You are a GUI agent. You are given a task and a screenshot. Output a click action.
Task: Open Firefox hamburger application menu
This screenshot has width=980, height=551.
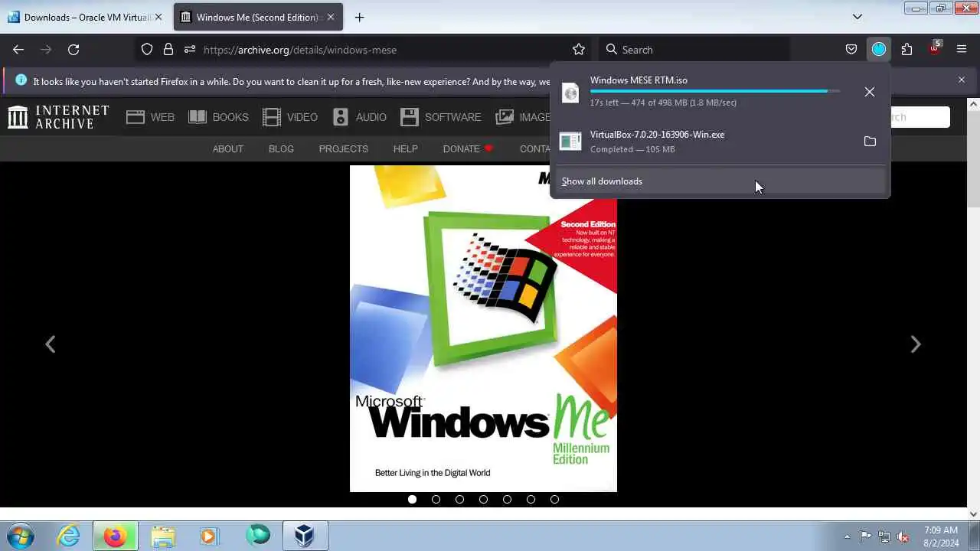[962, 49]
